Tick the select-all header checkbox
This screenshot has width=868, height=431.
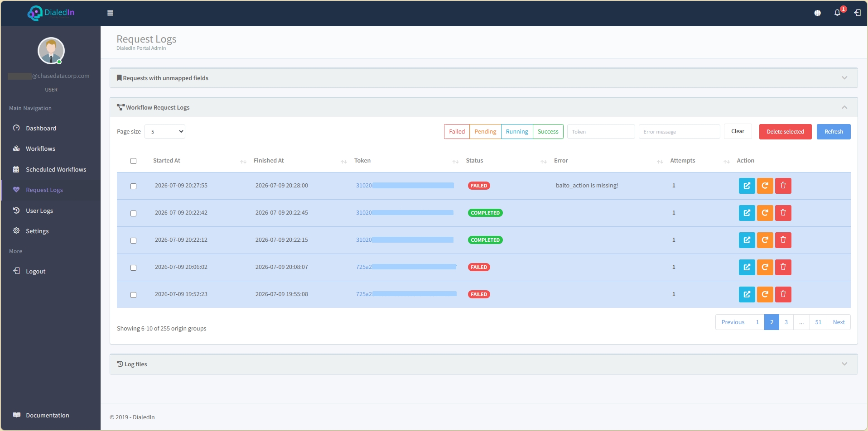[x=133, y=161]
